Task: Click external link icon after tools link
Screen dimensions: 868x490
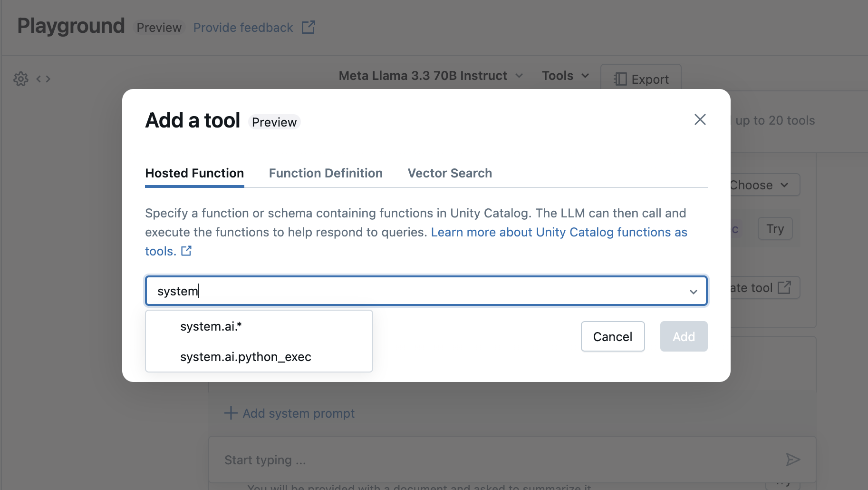Action: click(186, 251)
